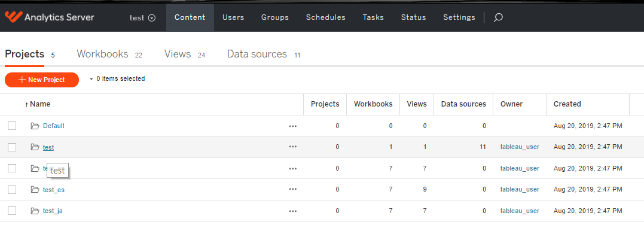Image resolution: width=644 pixels, height=243 pixels.
Task: Open the Settings menu
Action: [459, 17]
